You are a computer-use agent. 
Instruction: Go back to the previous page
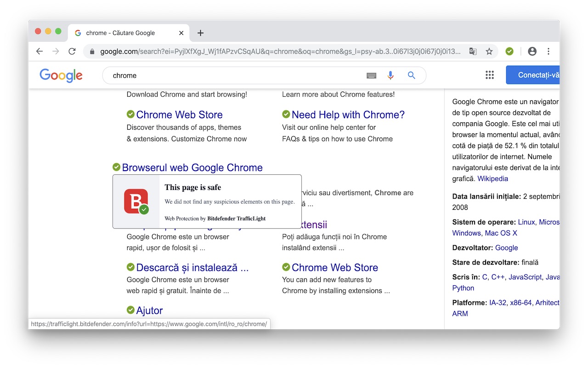click(40, 52)
